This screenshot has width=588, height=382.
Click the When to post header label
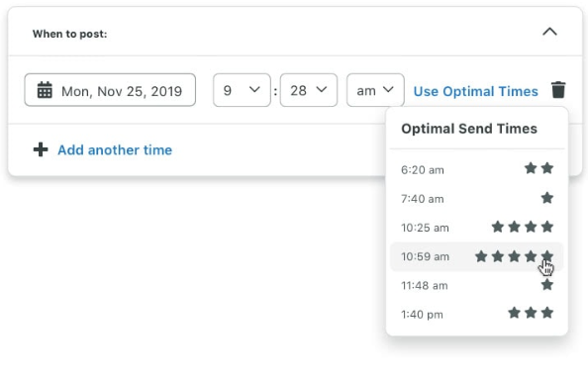(69, 34)
